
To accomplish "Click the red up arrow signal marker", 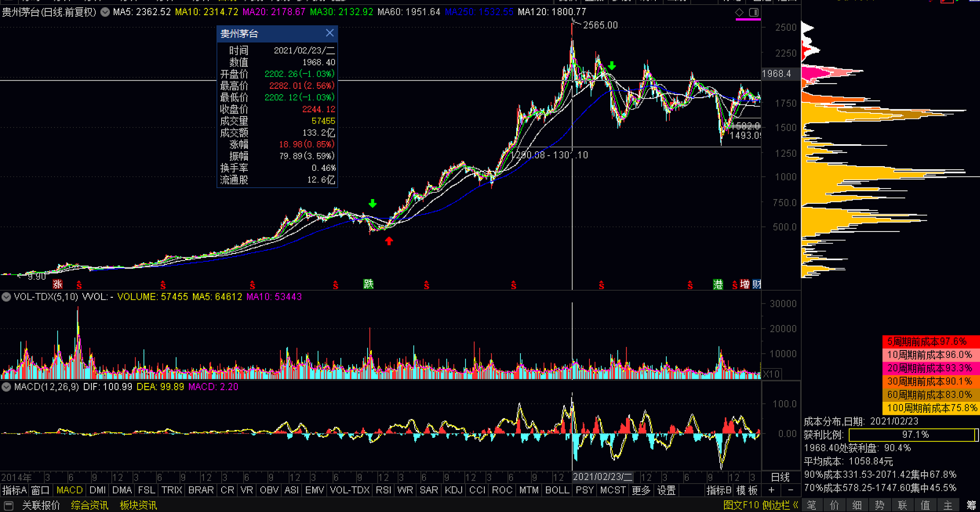I will point(389,241).
